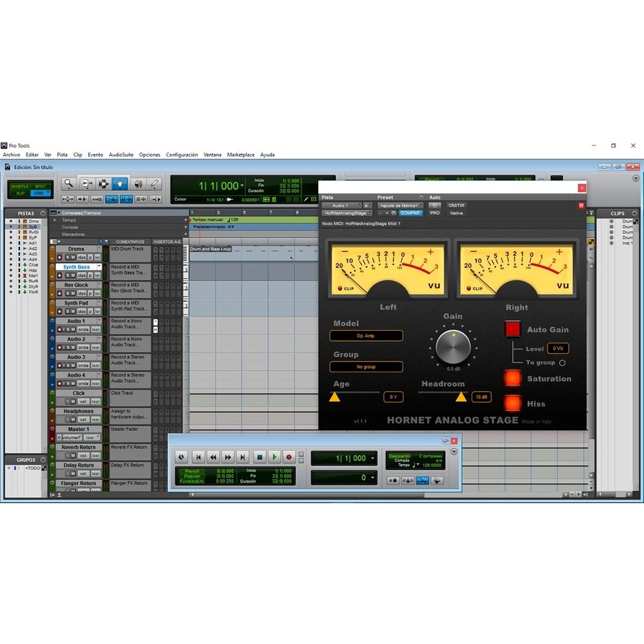Select the To group radio button
The image size is (644, 644).
562,363
